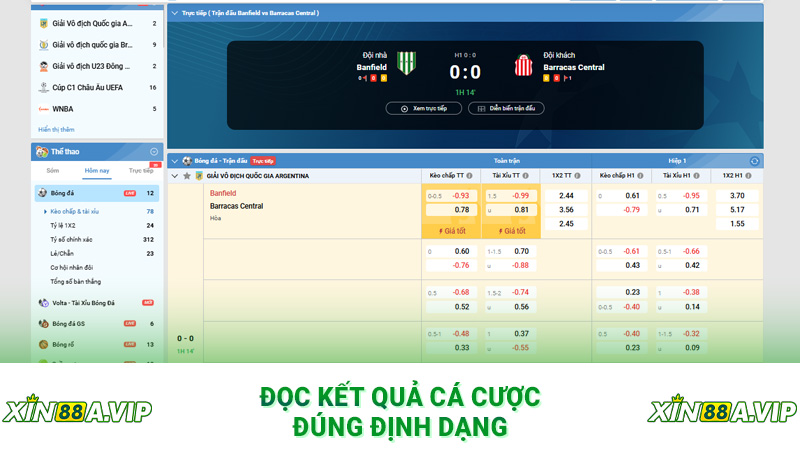Click the Barracas Central team crest

tap(521, 62)
